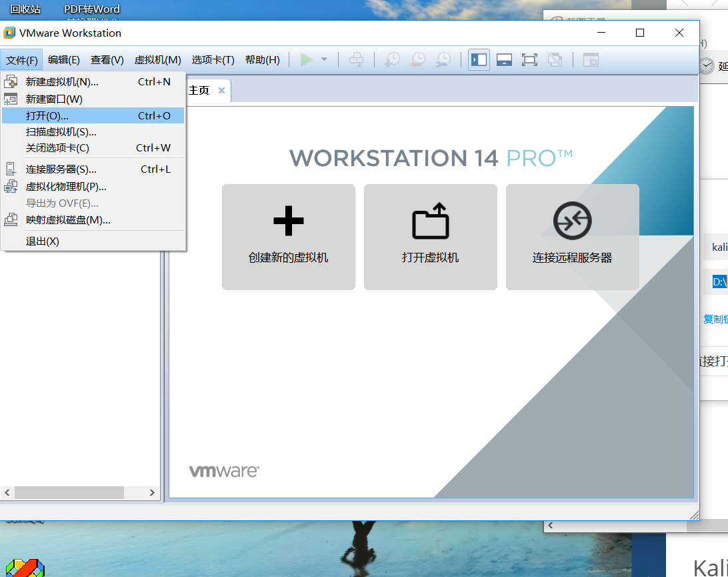Viewport: 728px width, 577px height.
Task: Enter full screen mode via the toolbar icon
Action: [x=529, y=60]
